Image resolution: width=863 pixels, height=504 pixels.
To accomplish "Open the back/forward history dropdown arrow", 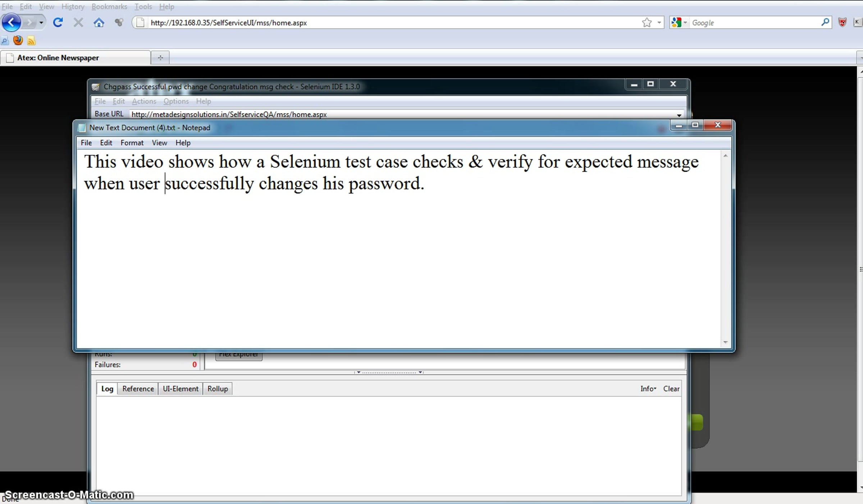I will 41,23.
